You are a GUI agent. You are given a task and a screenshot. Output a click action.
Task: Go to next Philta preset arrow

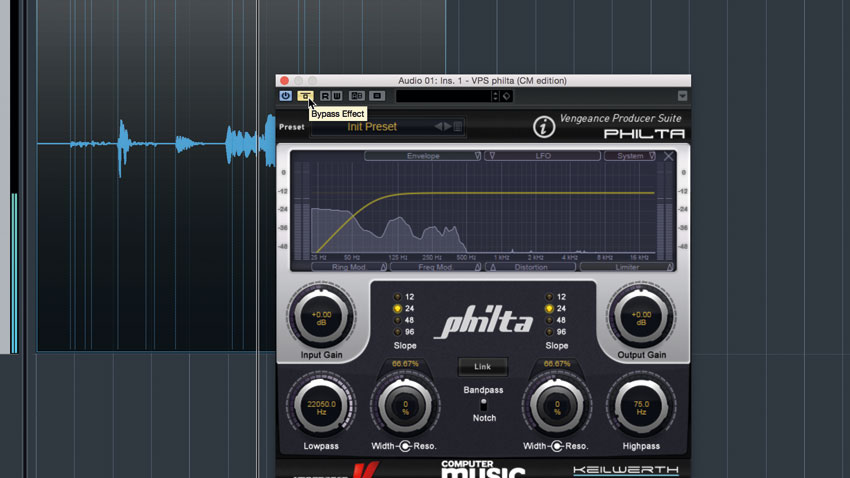click(x=448, y=127)
